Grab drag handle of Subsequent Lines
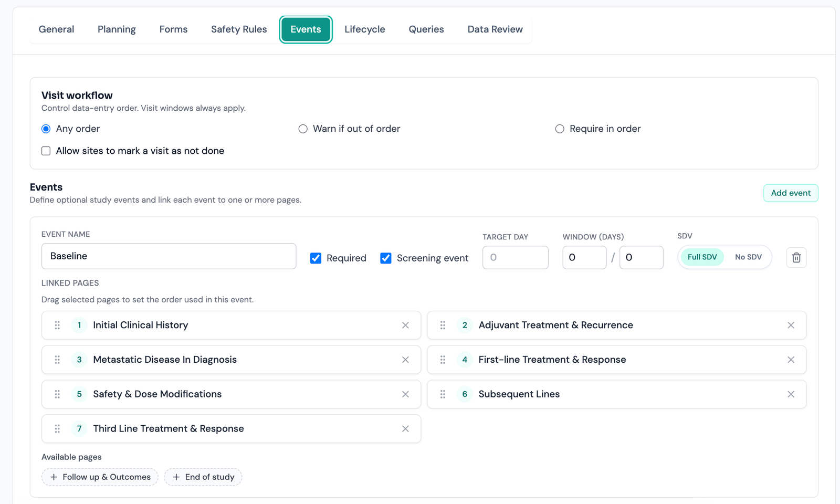 (x=443, y=394)
